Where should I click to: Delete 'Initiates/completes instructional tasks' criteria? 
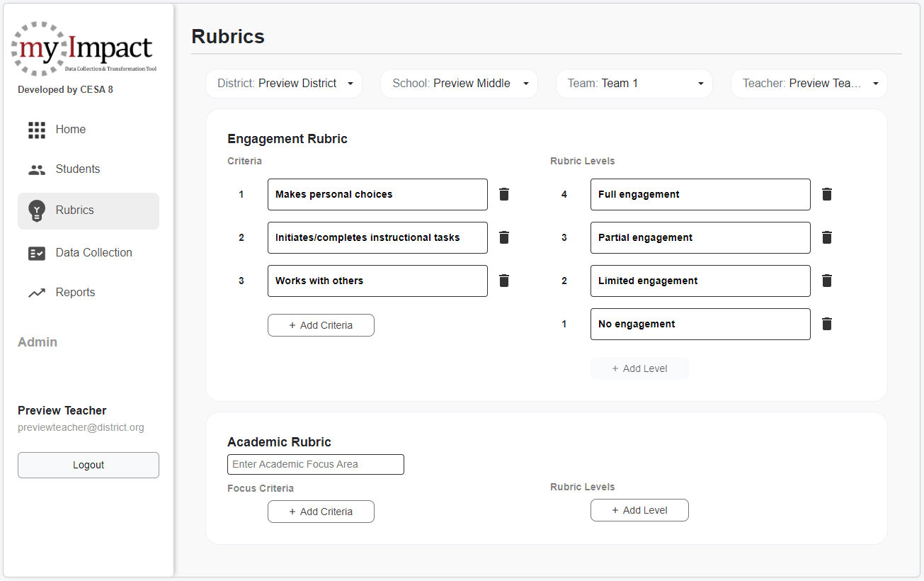coord(504,237)
